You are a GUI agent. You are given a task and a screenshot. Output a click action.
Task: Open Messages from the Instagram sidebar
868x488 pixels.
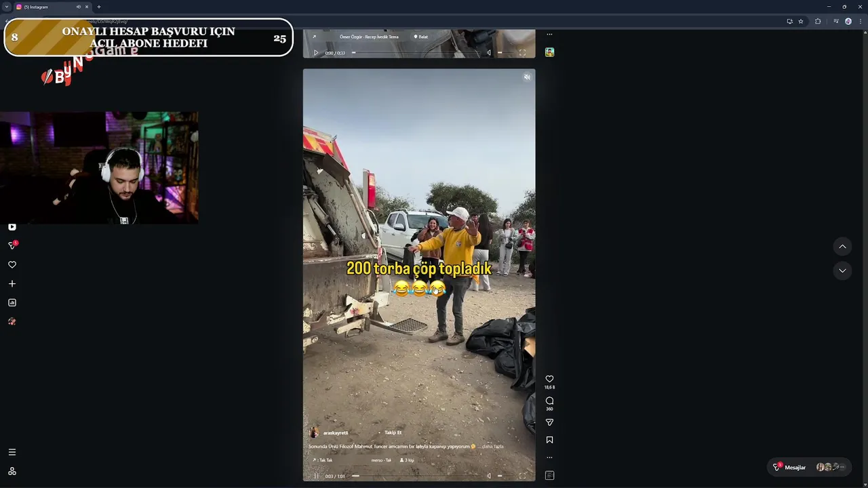(12, 245)
